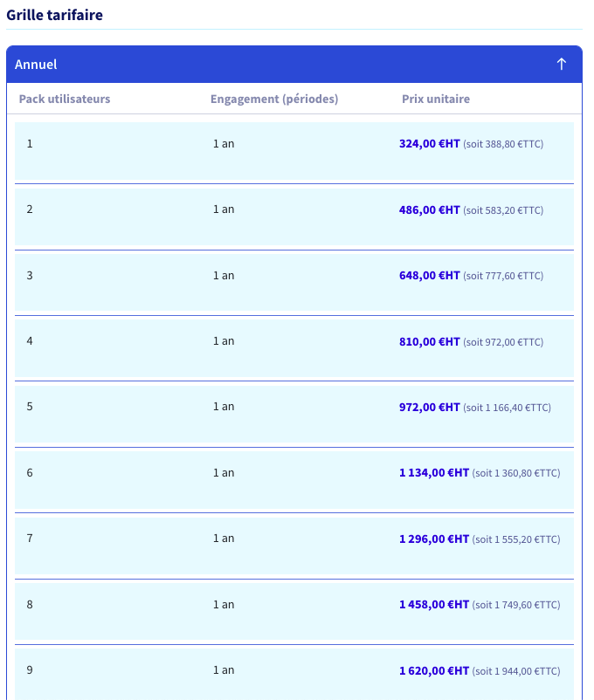
Task: Select the 5-user pack row
Action: [294, 414]
